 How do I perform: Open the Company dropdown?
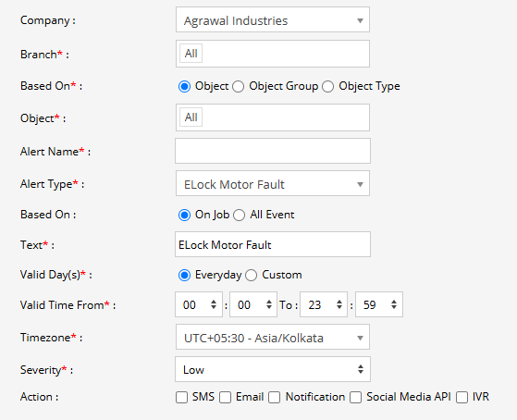(x=272, y=19)
